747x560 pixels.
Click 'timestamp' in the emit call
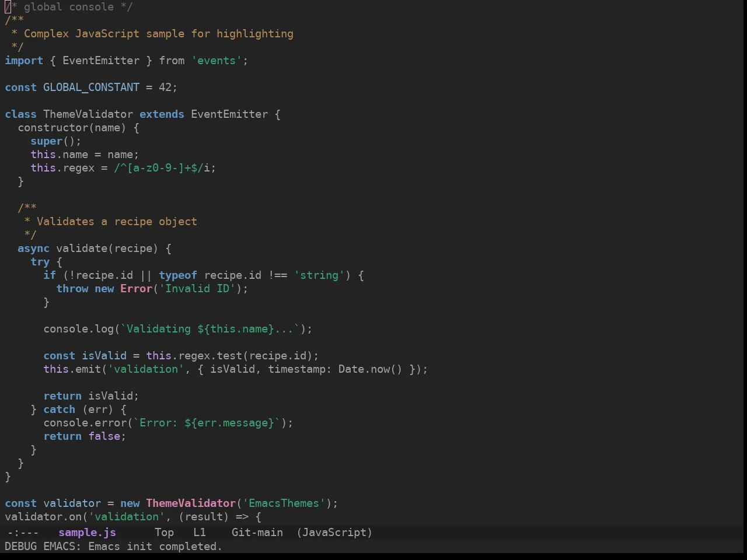(x=296, y=369)
